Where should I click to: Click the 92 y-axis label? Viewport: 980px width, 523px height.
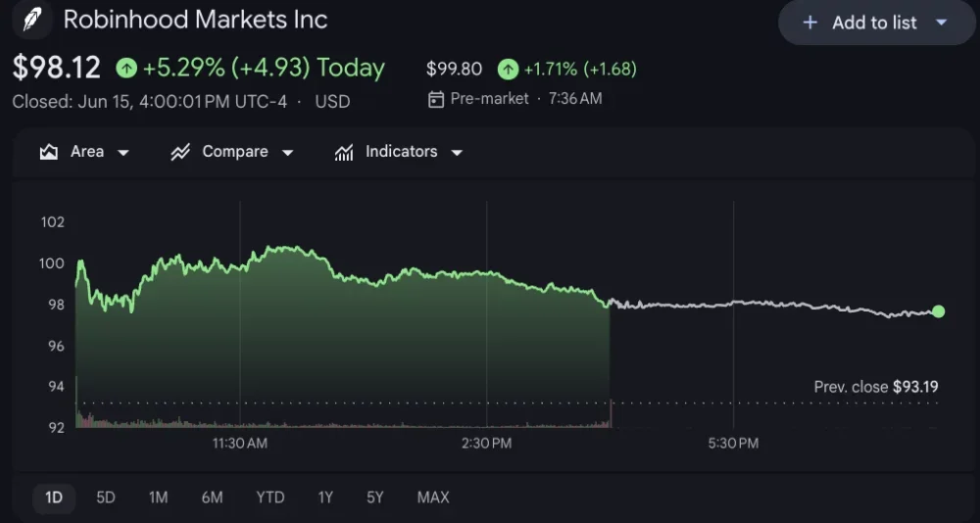click(55, 428)
